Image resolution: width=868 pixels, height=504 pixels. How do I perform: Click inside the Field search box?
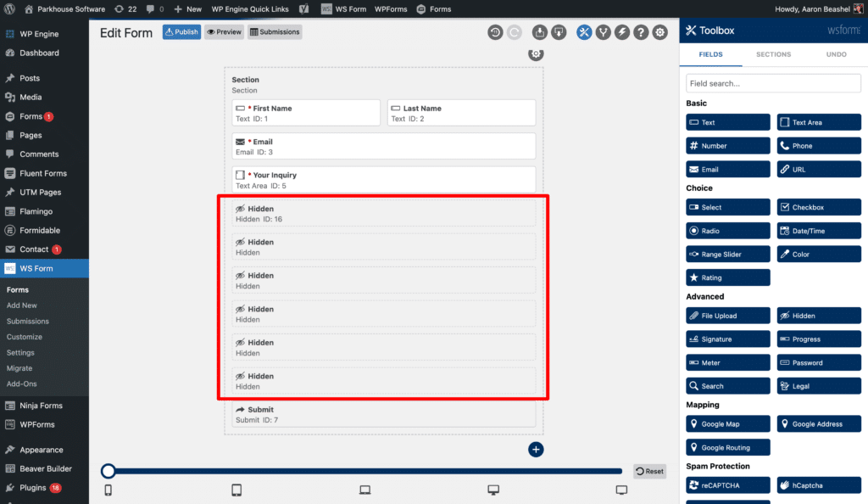coord(772,83)
